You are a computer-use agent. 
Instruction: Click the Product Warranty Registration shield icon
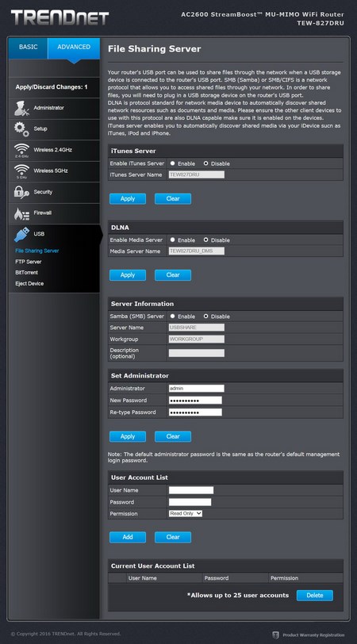(276, 635)
